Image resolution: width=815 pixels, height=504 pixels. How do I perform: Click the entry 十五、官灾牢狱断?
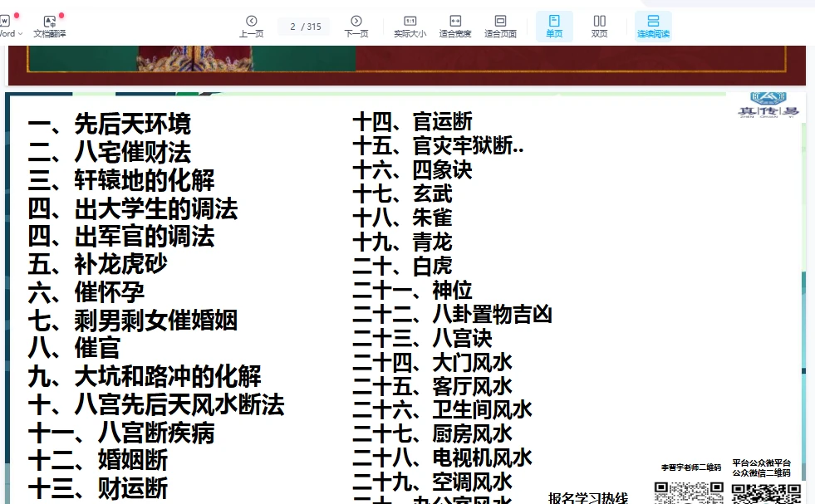(438, 146)
